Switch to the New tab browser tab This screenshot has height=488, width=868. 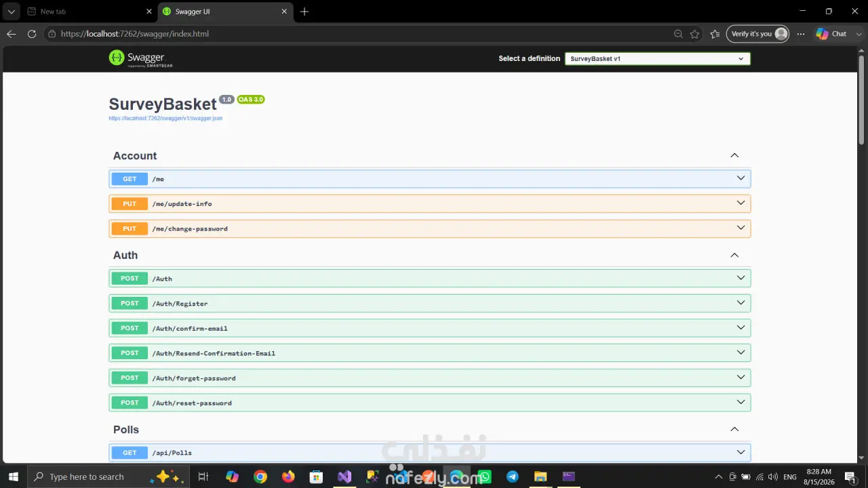click(90, 12)
